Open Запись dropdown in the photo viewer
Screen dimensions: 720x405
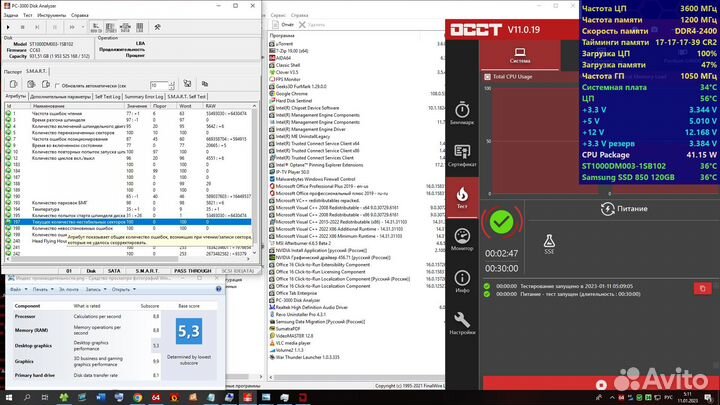click(96, 290)
